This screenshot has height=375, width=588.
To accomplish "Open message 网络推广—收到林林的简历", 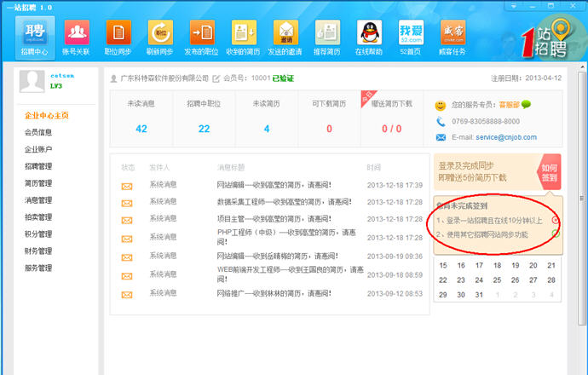I will tap(274, 293).
